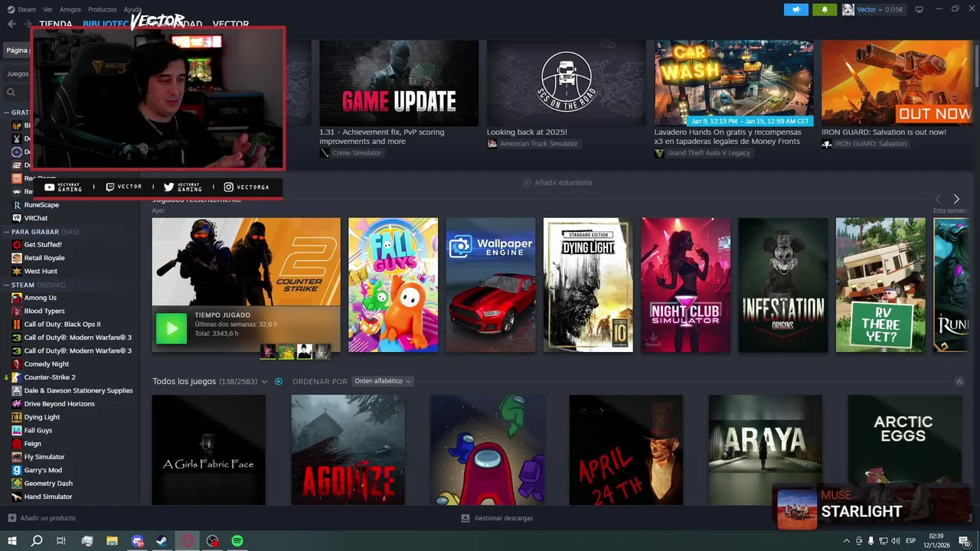Go to the VECTOR profile tab
Viewport: 980px width, 551px height.
[x=230, y=24]
